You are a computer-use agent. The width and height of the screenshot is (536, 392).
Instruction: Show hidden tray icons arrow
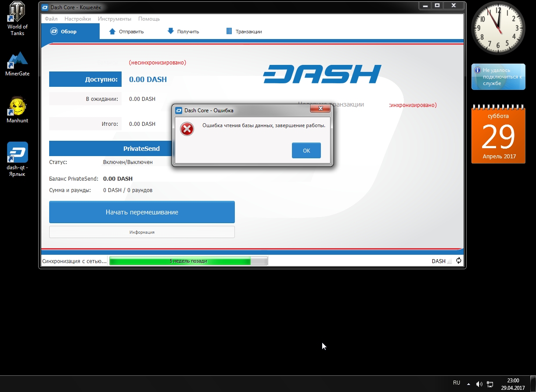468,384
